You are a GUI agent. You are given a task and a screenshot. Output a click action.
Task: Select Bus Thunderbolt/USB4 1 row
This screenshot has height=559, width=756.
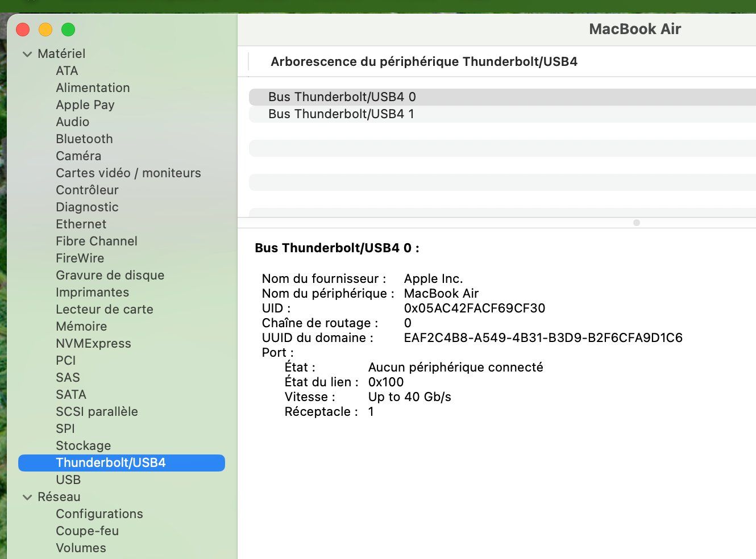[x=502, y=114]
